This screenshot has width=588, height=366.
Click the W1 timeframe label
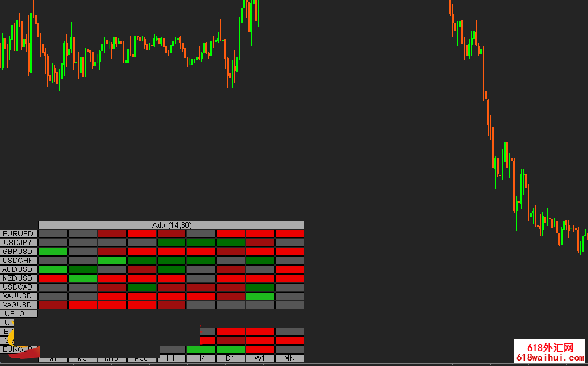[x=260, y=358]
